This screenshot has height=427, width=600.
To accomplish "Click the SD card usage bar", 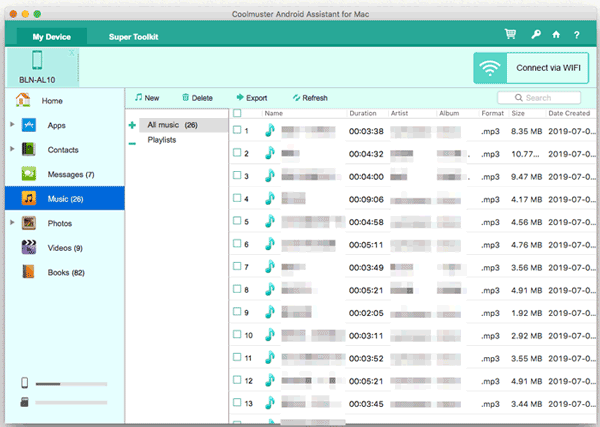I will (x=71, y=403).
